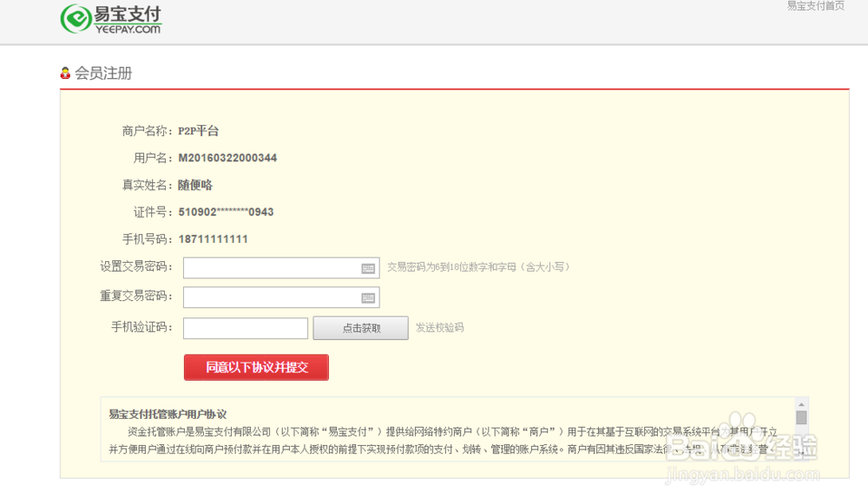Focus the 设置交易密码 input field
Screen dimensions: 868x504
click(281, 268)
